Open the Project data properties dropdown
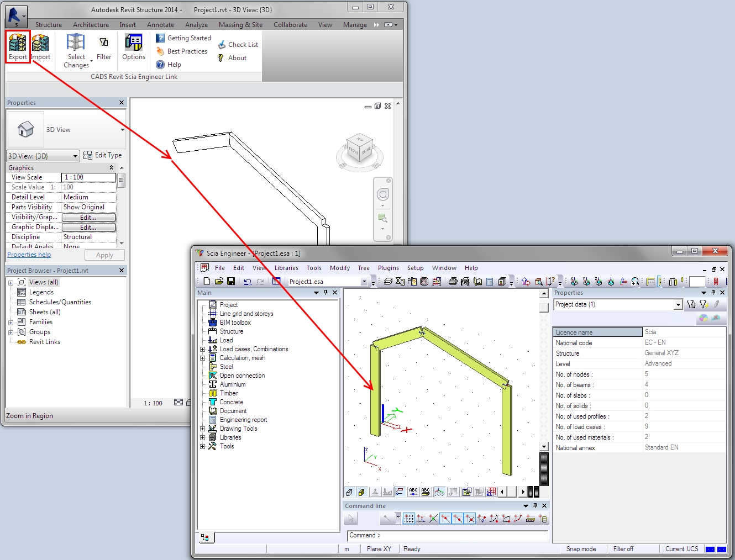 tap(678, 304)
